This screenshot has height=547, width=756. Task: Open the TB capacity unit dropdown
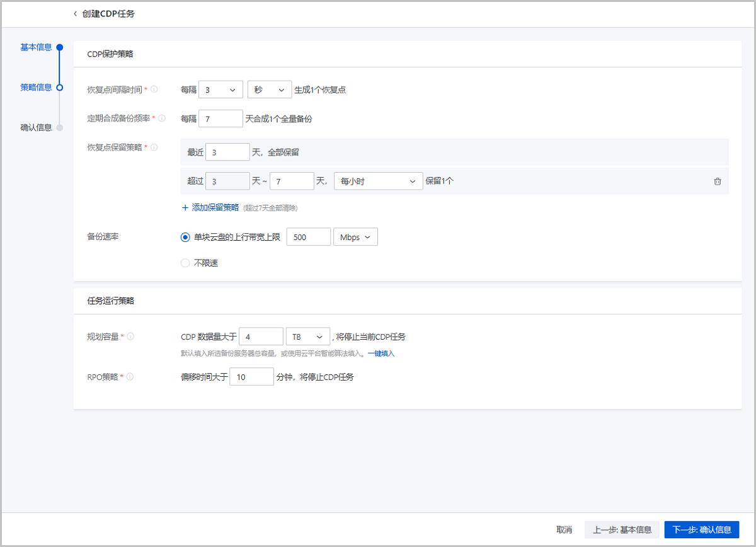pos(307,336)
